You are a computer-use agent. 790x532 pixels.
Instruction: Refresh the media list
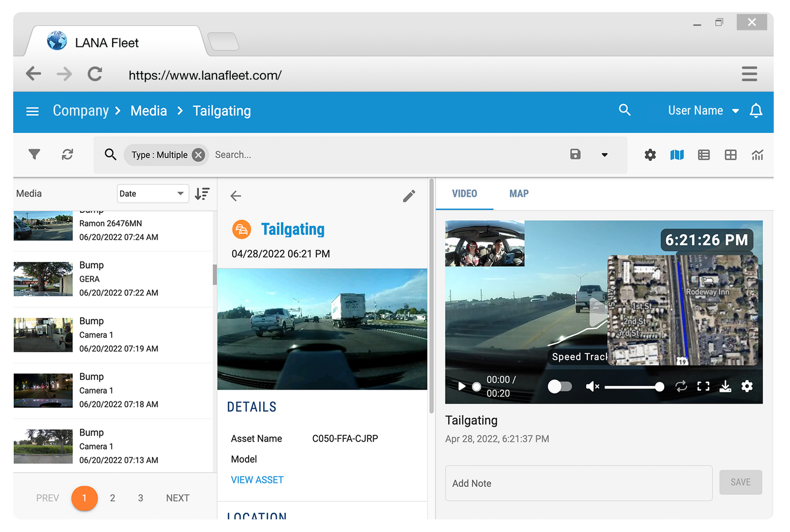(x=67, y=154)
